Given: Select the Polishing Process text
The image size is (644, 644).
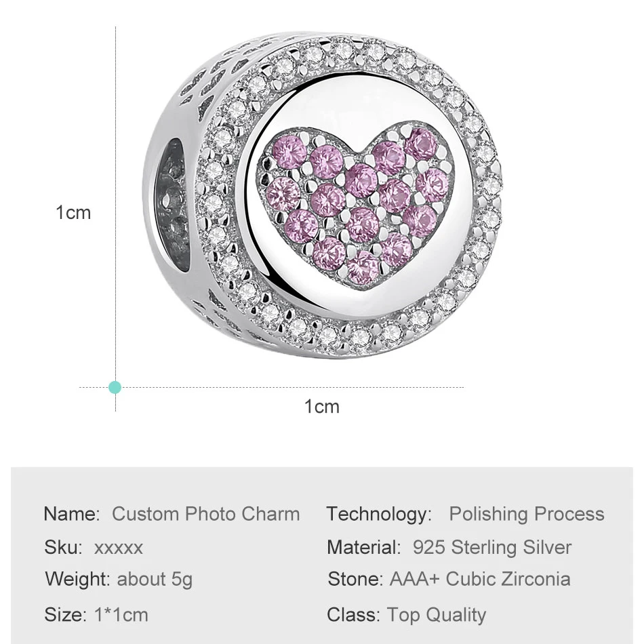Looking at the screenshot, I should click(x=526, y=514).
